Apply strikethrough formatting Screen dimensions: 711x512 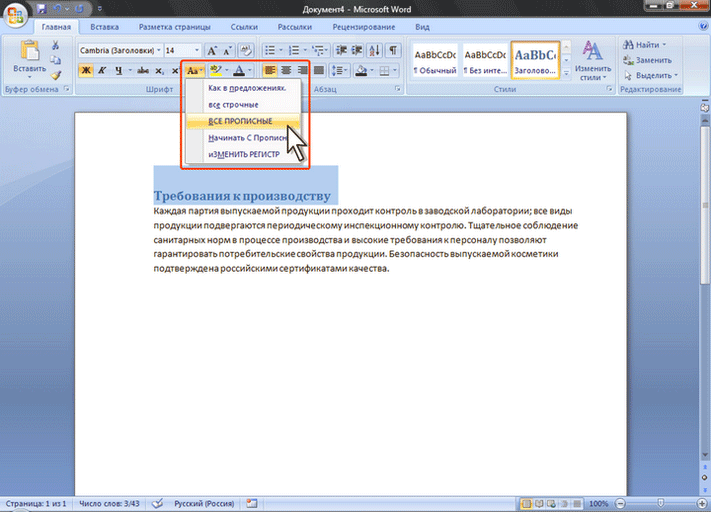(143, 70)
